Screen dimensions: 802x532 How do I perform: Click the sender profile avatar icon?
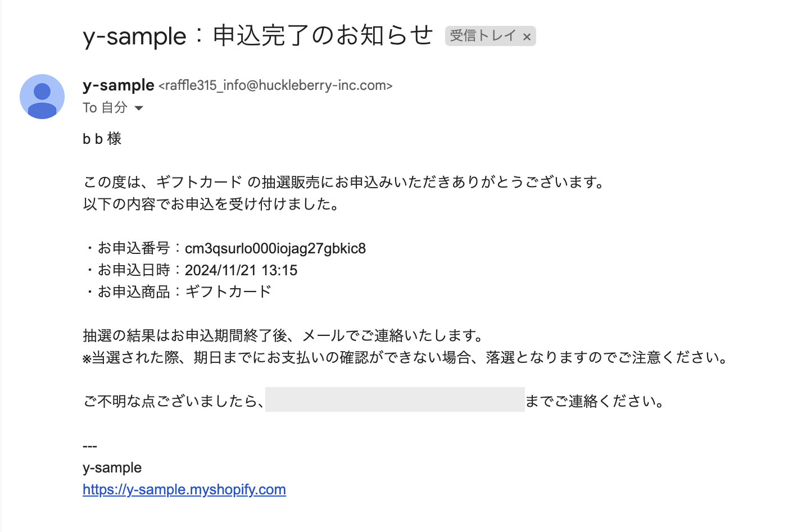pyautogui.click(x=42, y=97)
